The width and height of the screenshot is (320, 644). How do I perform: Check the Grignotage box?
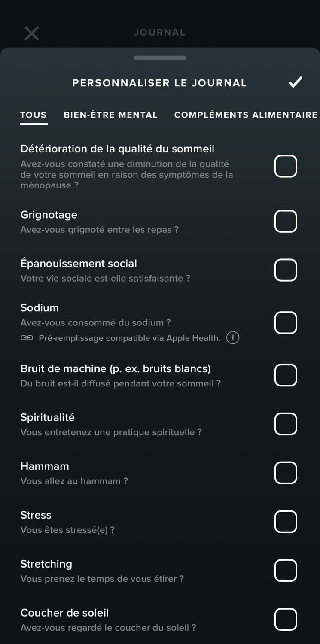[286, 221]
